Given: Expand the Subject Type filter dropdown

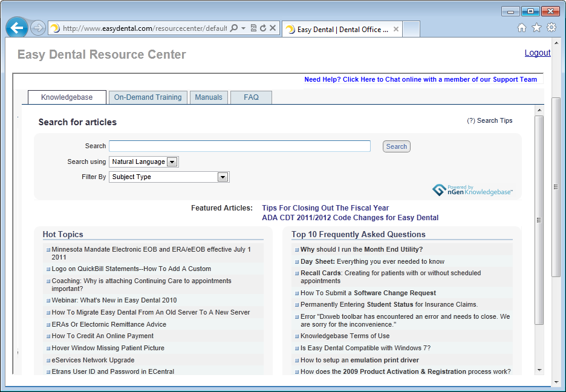Looking at the screenshot, I should tap(223, 177).
